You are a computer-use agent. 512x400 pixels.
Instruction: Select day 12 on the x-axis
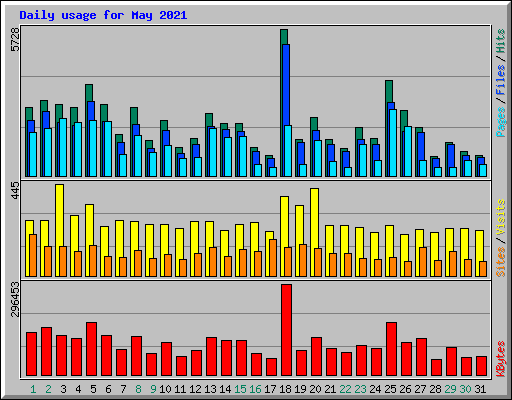(x=195, y=389)
